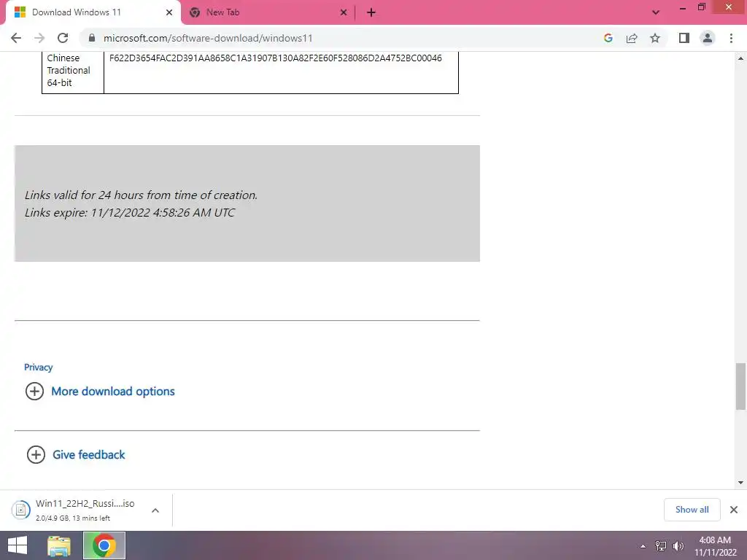Image resolution: width=747 pixels, height=560 pixels.
Task: Click the forward navigation arrow
Action: click(x=39, y=38)
